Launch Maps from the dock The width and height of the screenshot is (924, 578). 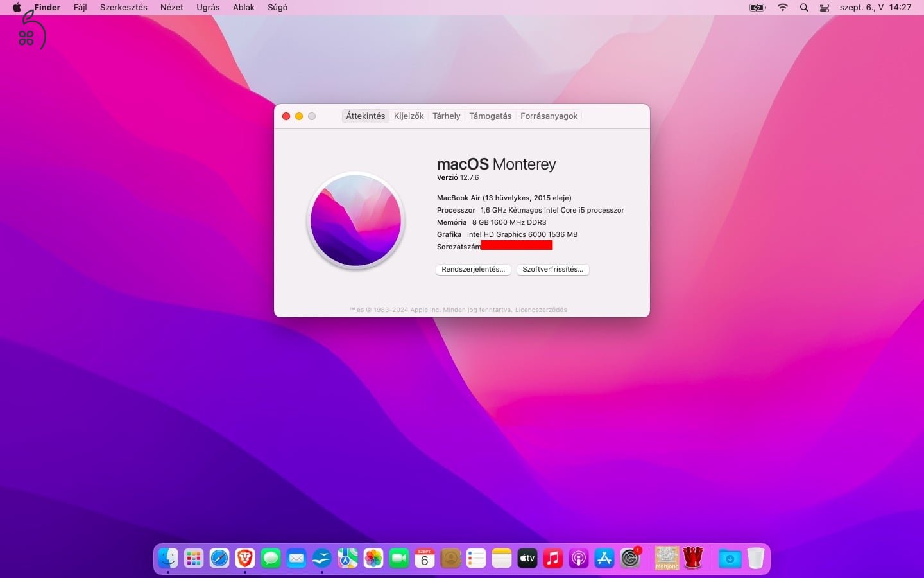348,558
